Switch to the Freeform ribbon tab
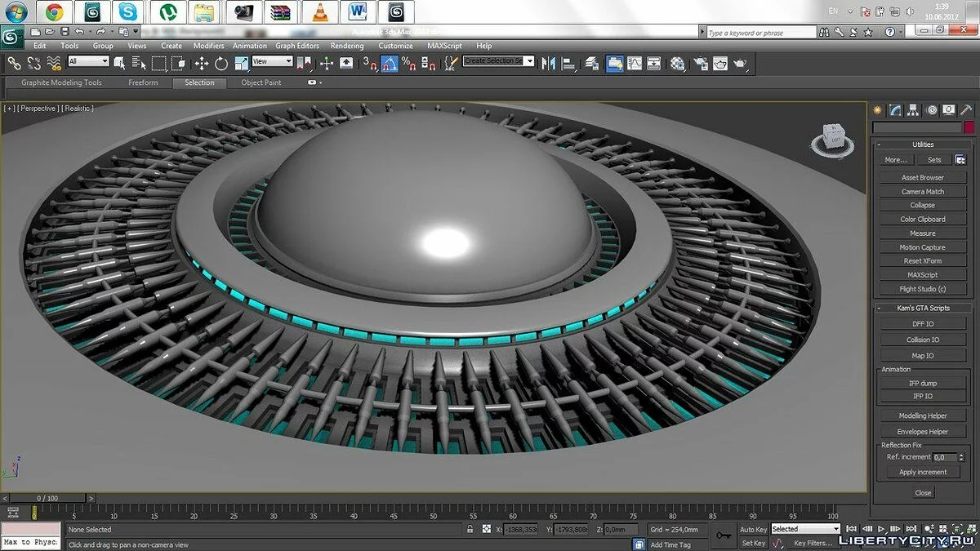Viewport: 980px width, 551px height. coord(142,82)
